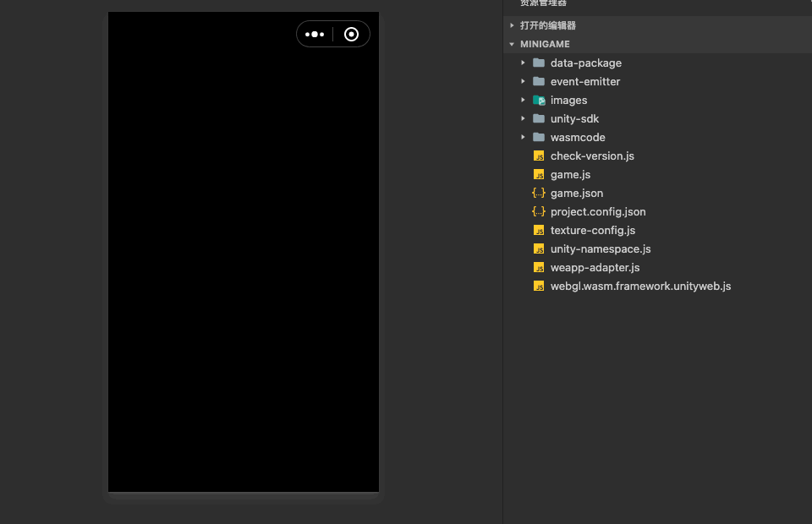Viewport: 812px width, 524px height.
Task: Expand the images folder arrow
Action: 523,100
